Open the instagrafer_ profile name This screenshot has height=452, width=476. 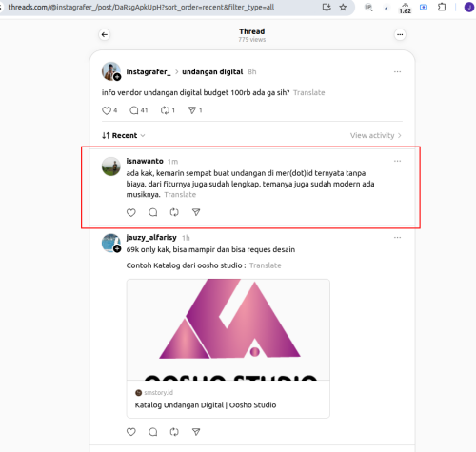pos(149,72)
